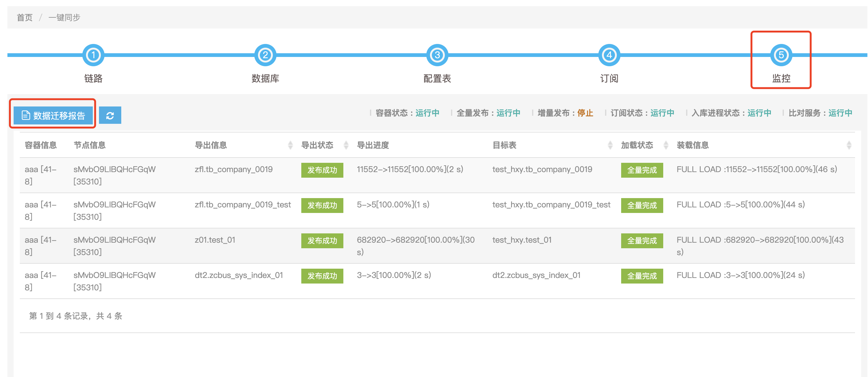Sort by 导出状态 column arrows

tap(346, 145)
